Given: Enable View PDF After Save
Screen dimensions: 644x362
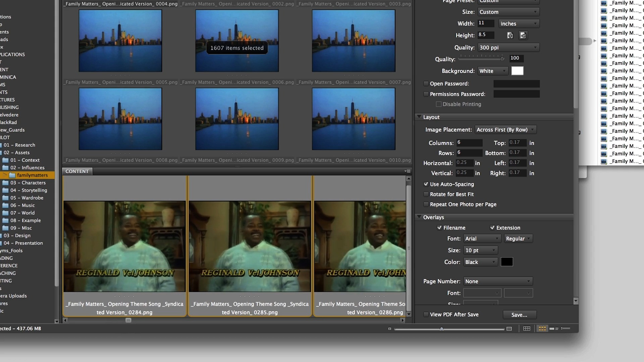Looking at the screenshot, I should (x=426, y=314).
